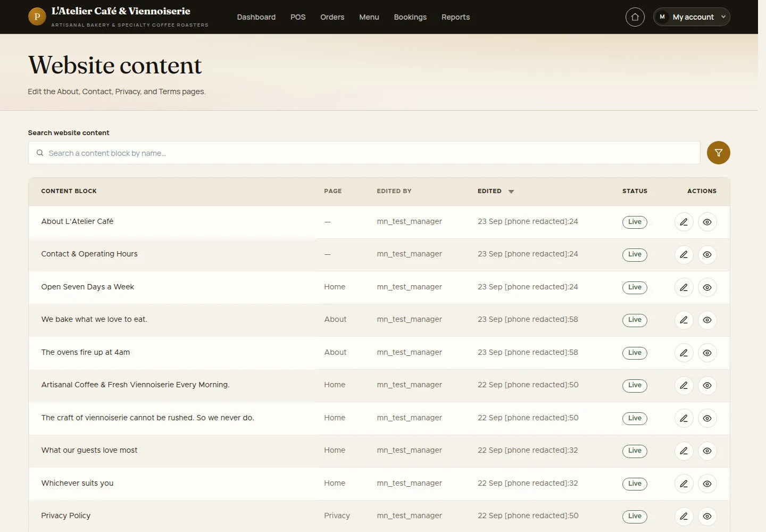
Task: Click the Live badge for Whichever suits you
Action: click(x=635, y=484)
